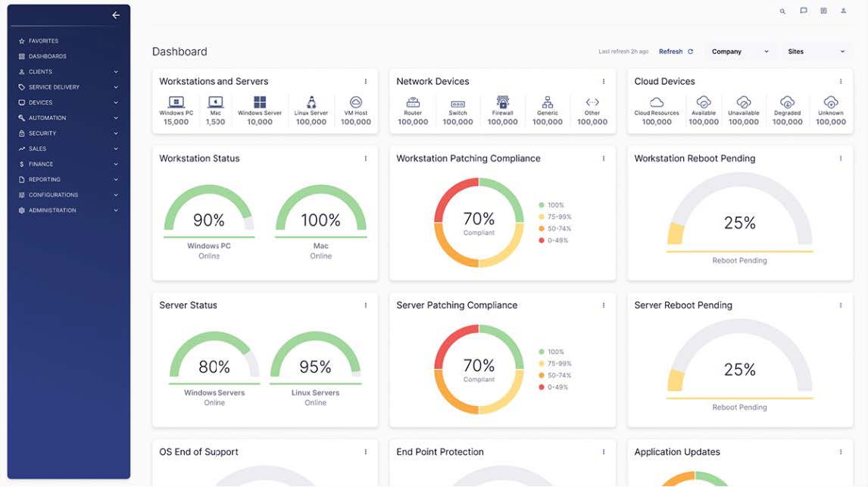This screenshot has width=868, height=487.
Task: Expand the Service Delivery chevron
Action: (x=116, y=87)
